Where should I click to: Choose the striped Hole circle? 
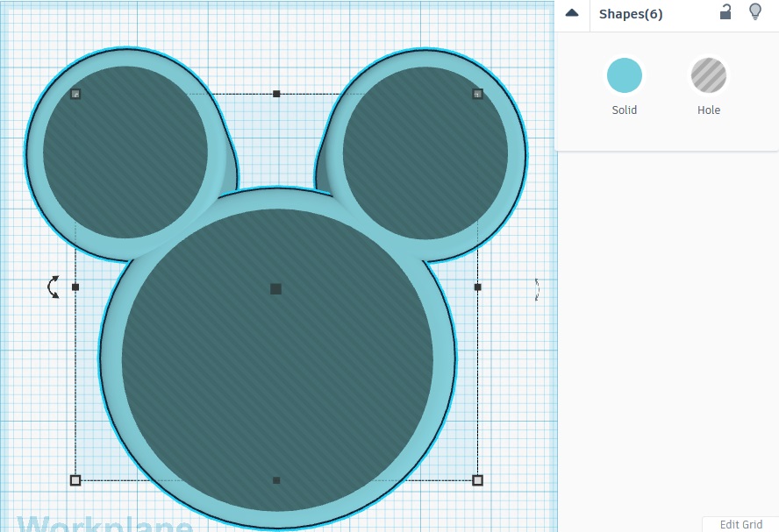[709, 75]
